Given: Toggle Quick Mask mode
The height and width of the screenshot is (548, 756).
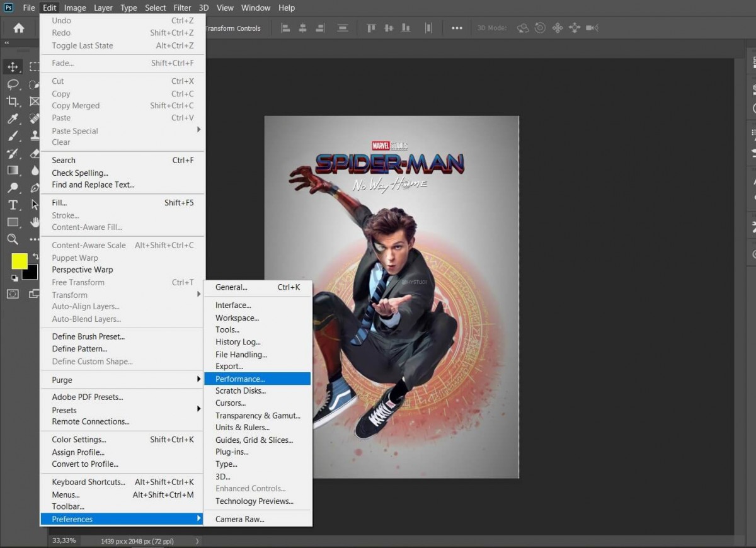Looking at the screenshot, I should (13, 294).
